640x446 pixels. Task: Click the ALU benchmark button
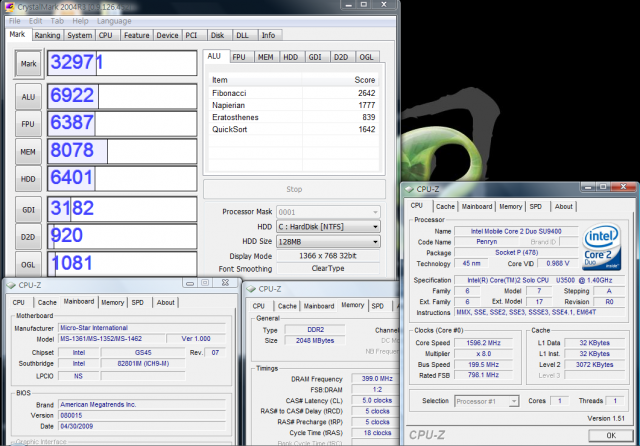point(28,97)
